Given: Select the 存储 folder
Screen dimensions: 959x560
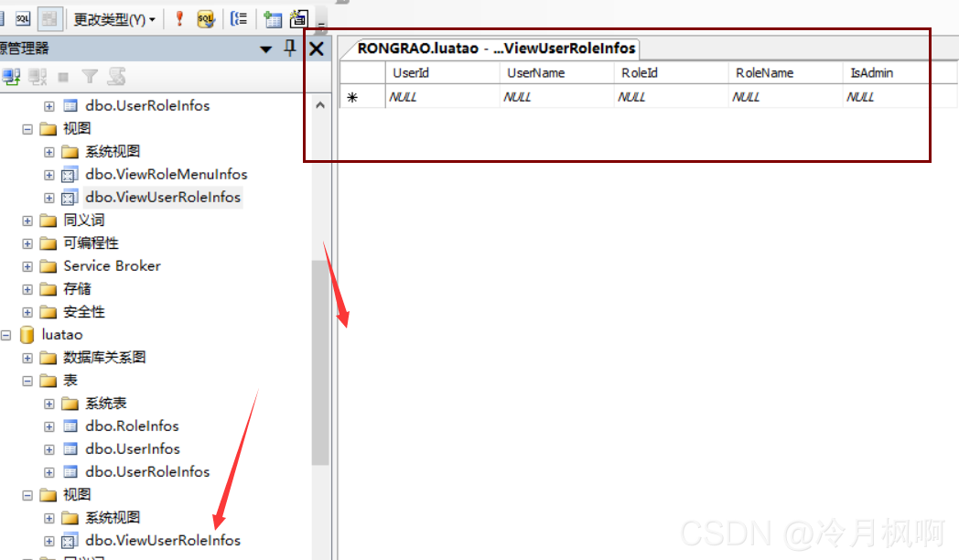Looking at the screenshot, I should 77,288.
